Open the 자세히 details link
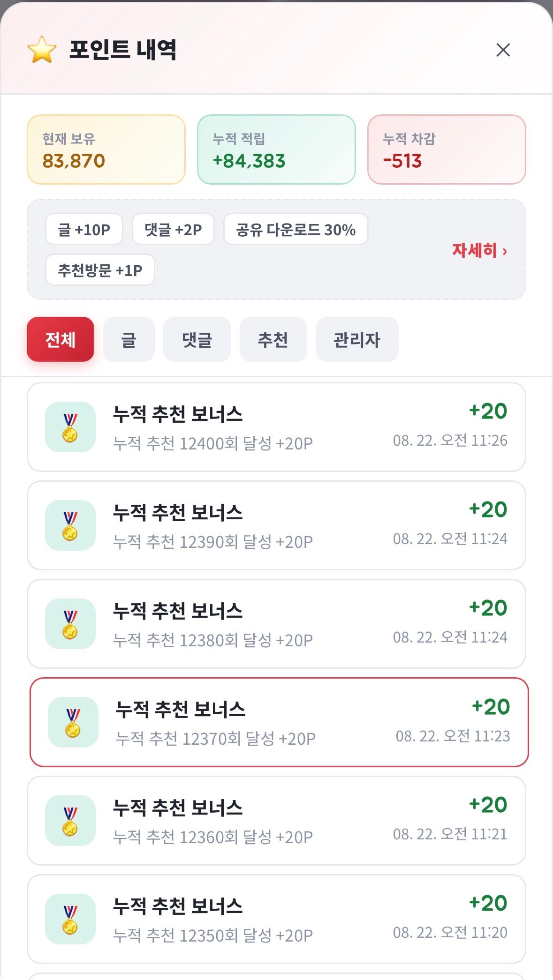This screenshot has width=553, height=980. point(479,250)
